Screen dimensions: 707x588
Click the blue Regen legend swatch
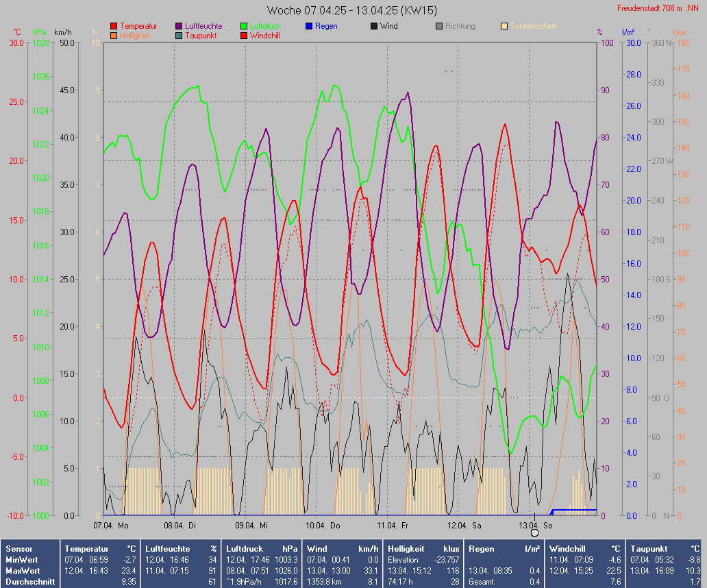point(309,26)
